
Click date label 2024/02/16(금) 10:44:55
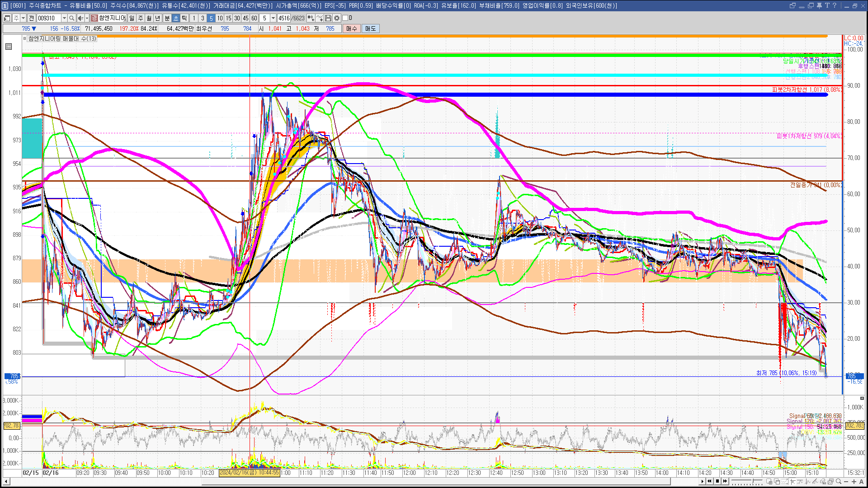249,473
